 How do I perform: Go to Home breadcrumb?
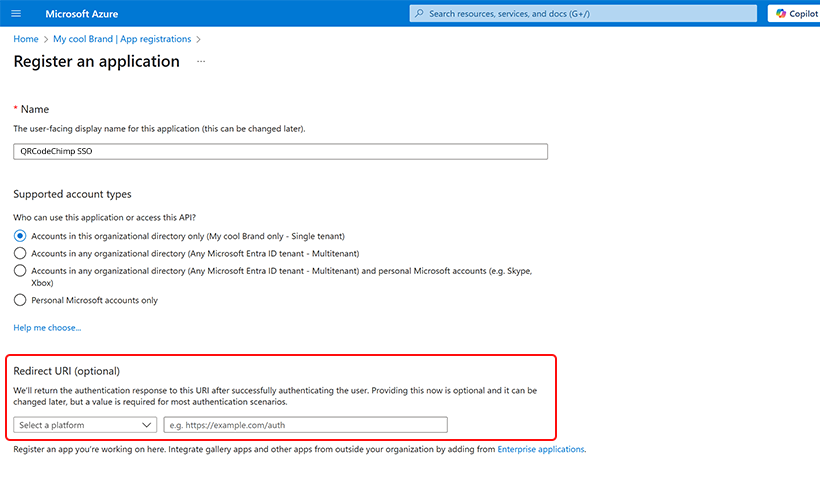[x=26, y=39]
